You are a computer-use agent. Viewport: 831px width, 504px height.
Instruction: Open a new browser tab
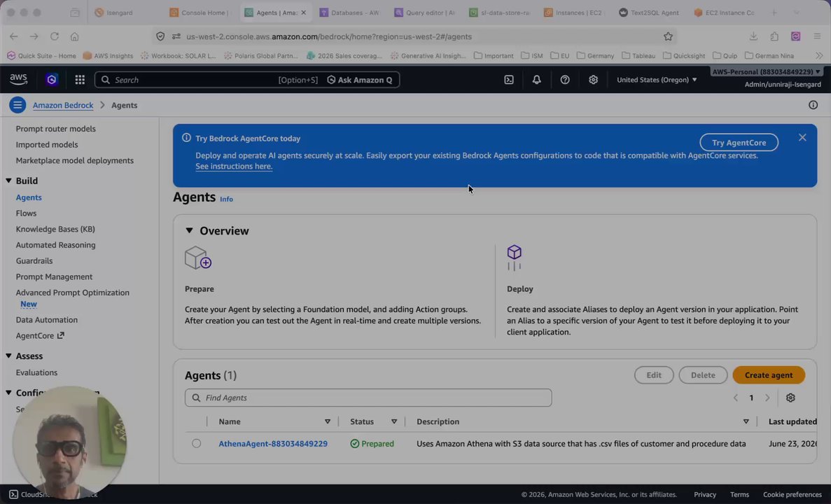(774, 12)
